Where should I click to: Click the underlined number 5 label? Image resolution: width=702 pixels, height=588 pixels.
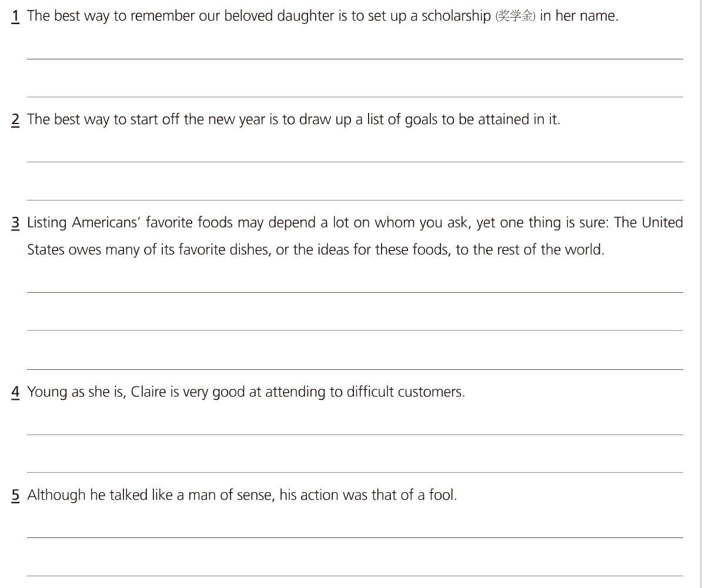click(16, 496)
